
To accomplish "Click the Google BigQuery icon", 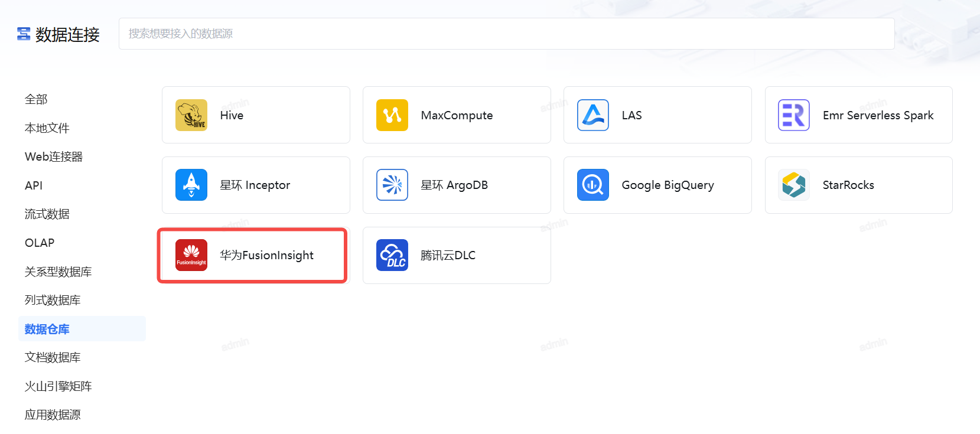I will pos(593,185).
